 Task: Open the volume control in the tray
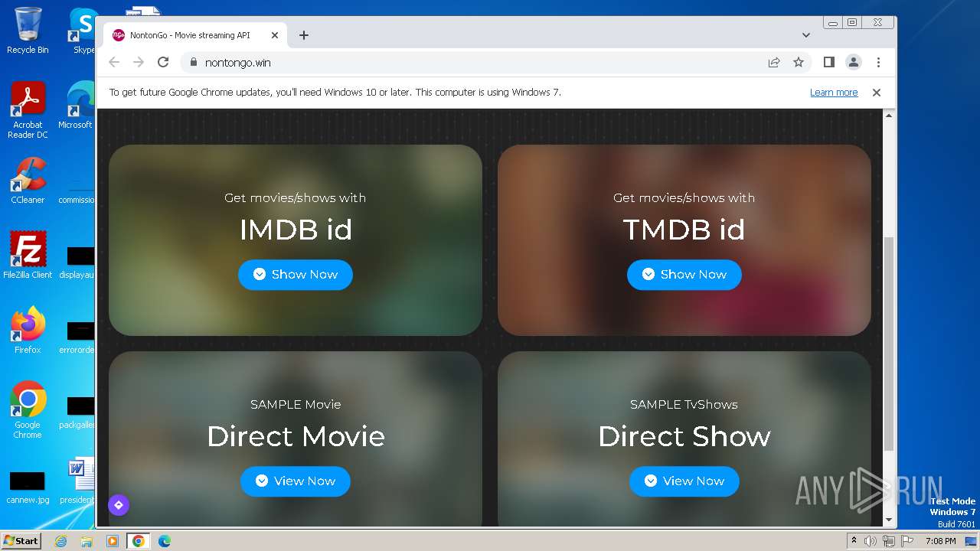[x=871, y=541]
